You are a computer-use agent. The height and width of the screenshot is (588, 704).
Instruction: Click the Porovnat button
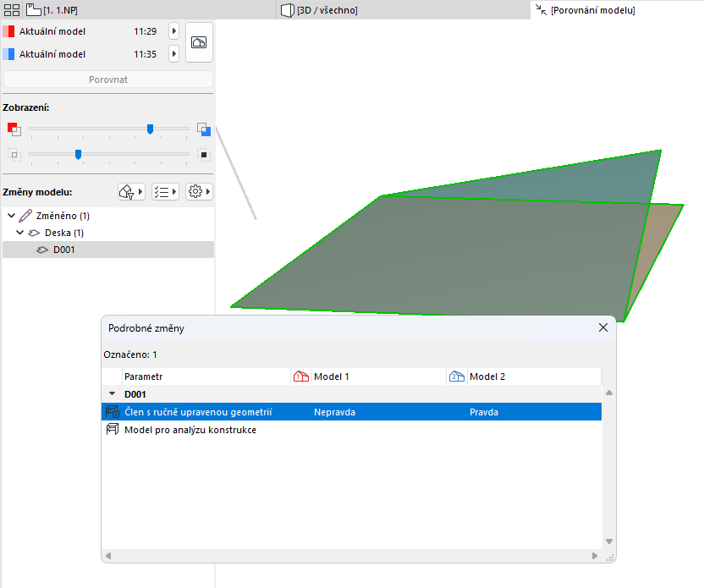108,80
